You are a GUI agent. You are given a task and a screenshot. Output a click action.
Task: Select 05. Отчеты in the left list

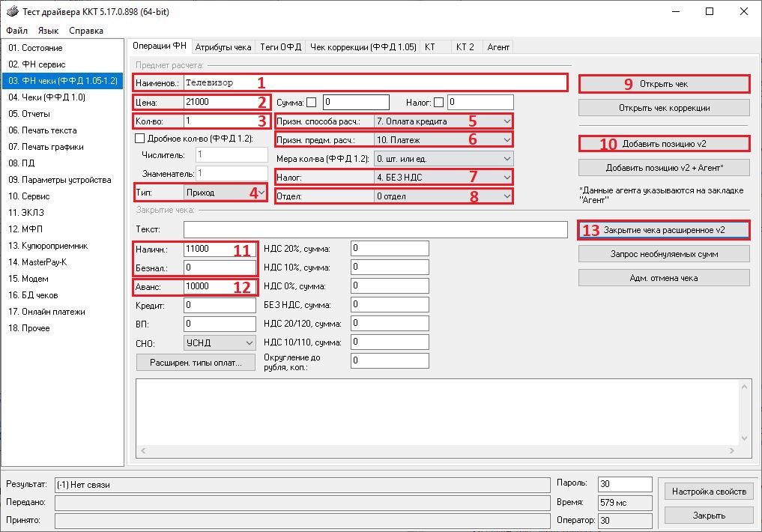pyautogui.click(x=29, y=114)
